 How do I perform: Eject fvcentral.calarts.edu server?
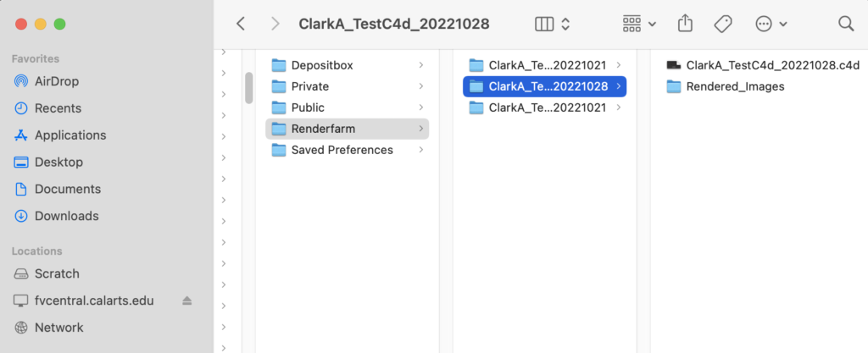[x=187, y=301]
